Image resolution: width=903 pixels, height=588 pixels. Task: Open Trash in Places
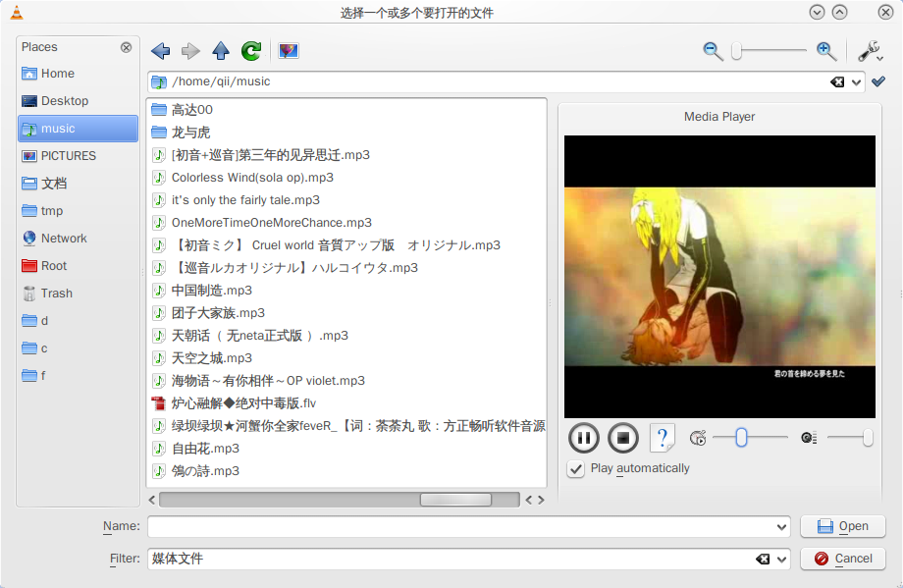point(78,294)
